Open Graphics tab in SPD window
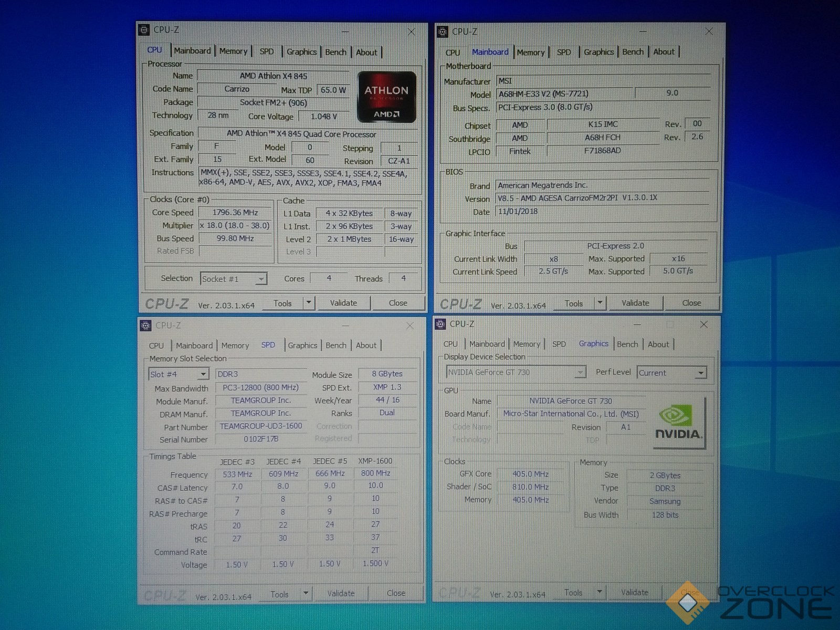Screen dimensions: 840x630 coord(302,345)
